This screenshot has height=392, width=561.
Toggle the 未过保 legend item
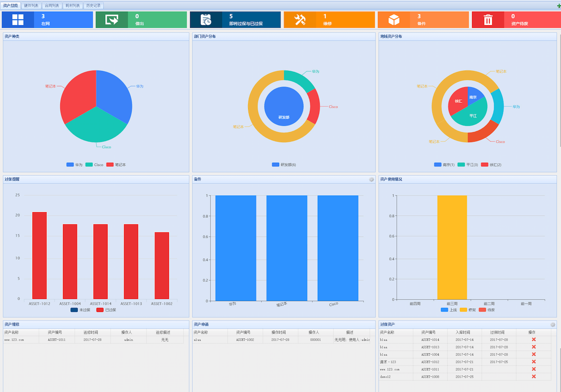[x=80, y=310]
